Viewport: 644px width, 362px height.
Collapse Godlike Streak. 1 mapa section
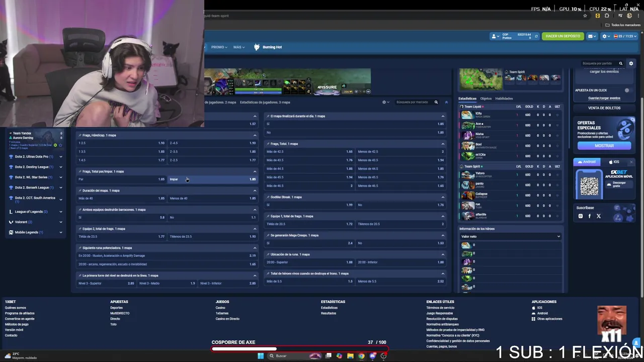(x=443, y=197)
